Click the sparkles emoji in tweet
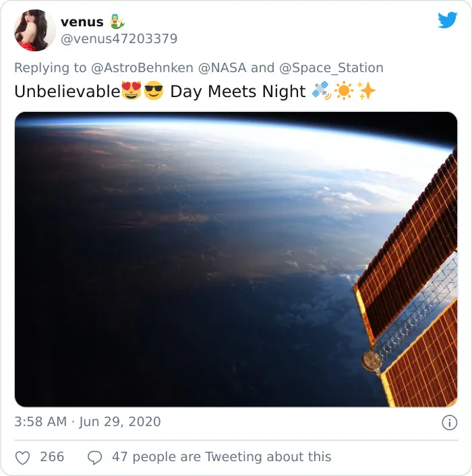Image resolution: width=472 pixels, height=476 pixels. click(366, 90)
